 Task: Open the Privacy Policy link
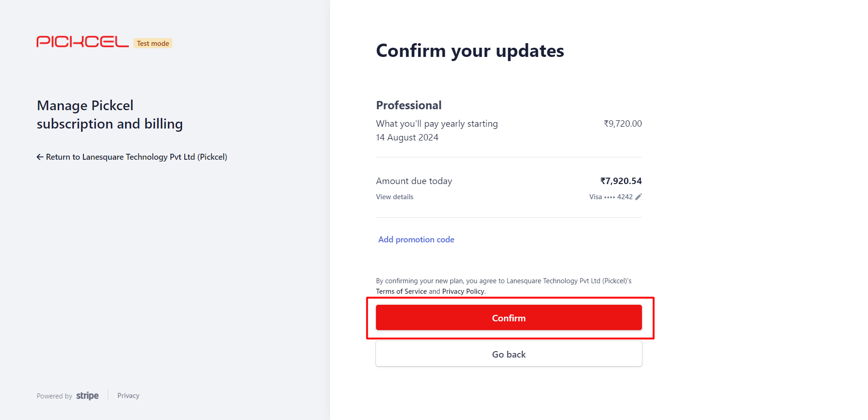(x=463, y=291)
